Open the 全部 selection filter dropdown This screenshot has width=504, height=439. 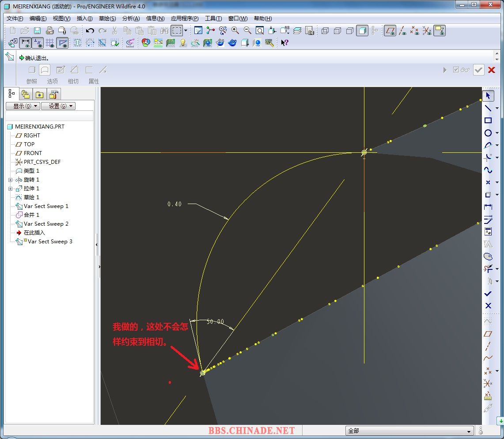409,431
